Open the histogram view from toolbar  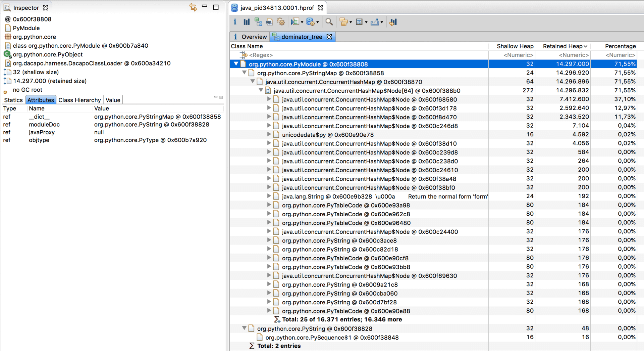[247, 22]
